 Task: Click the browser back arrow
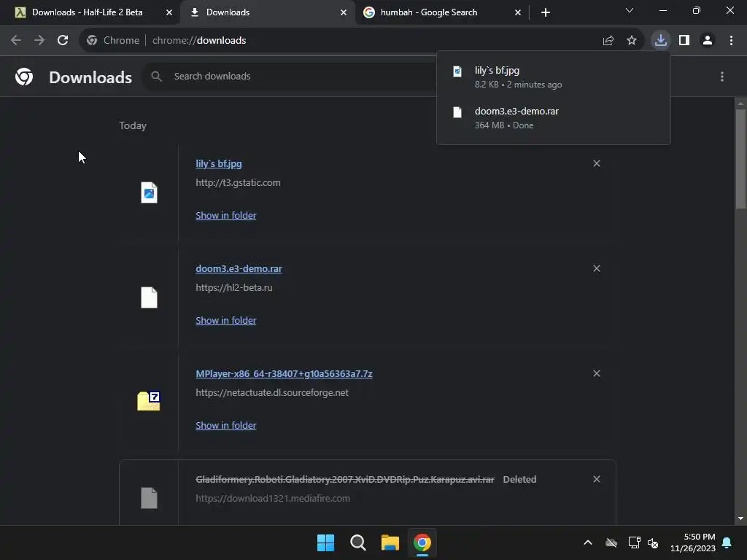[16, 41]
